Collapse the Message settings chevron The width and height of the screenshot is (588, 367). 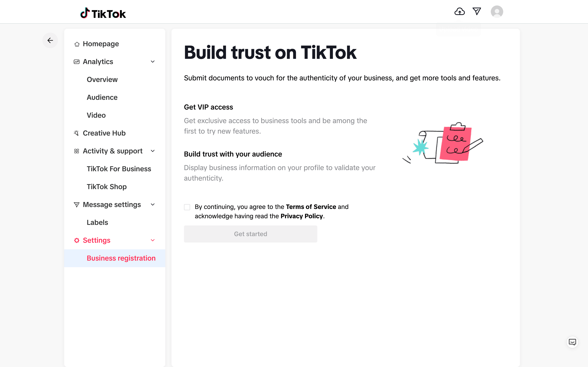click(153, 205)
